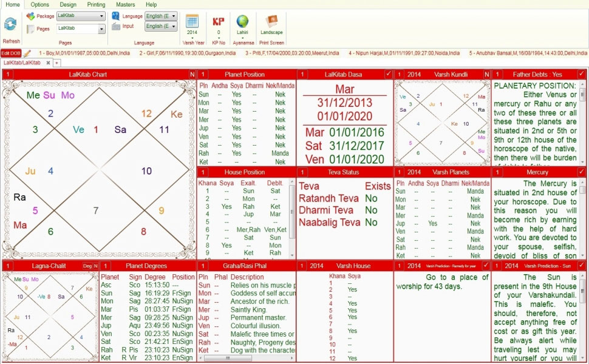This screenshot has height=364, width=589.
Task: Add a new tab with plus button
Action: coord(56,63)
